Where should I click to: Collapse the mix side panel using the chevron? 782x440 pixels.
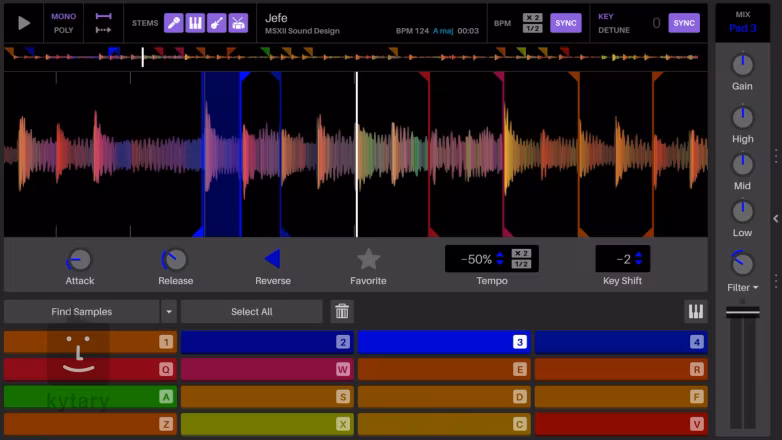click(776, 218)
